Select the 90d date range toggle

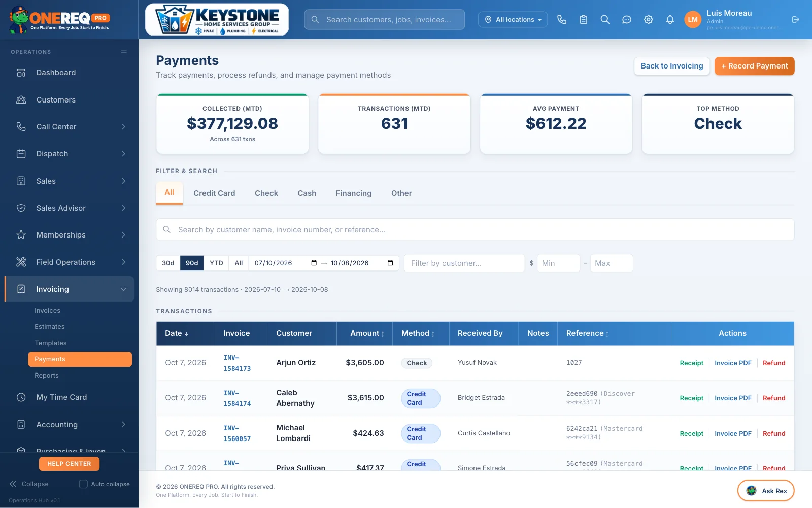point(192,263)
